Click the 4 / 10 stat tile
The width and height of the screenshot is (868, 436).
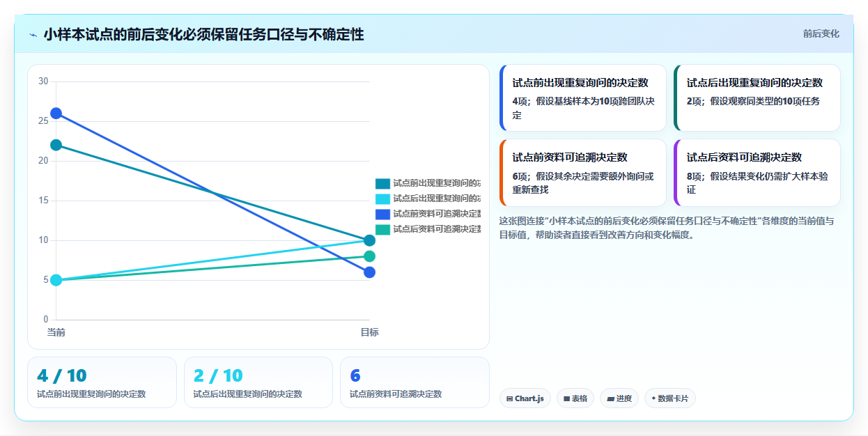[x=102, y=382]
